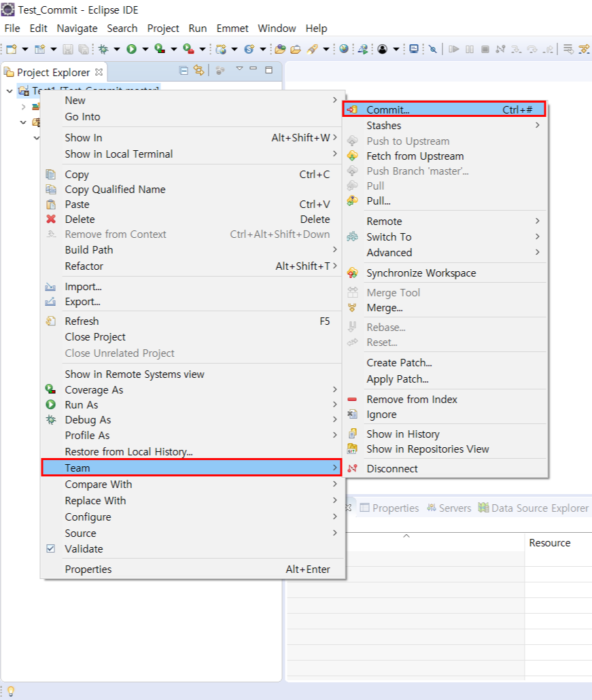Click the Save All toolbar icon

(83, 49)
